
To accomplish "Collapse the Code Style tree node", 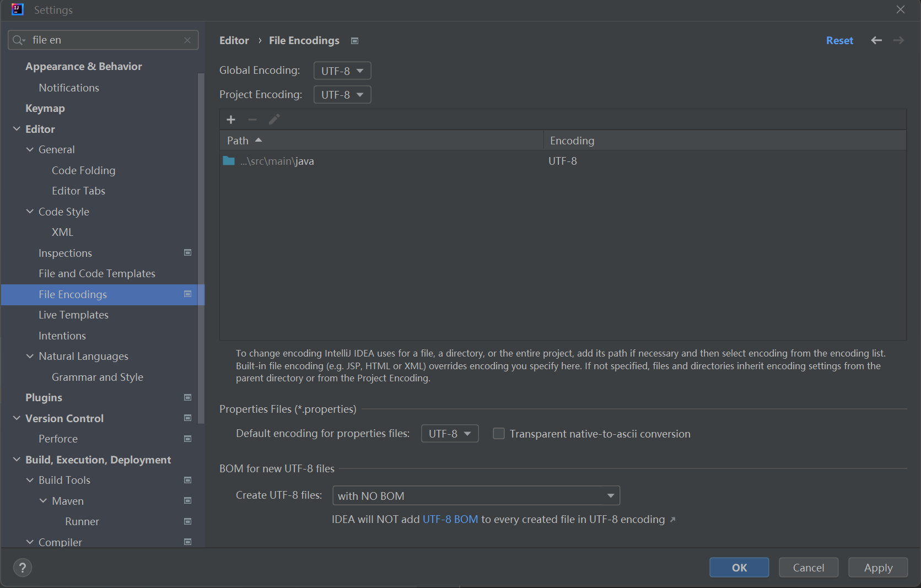I will coord(30,212).
